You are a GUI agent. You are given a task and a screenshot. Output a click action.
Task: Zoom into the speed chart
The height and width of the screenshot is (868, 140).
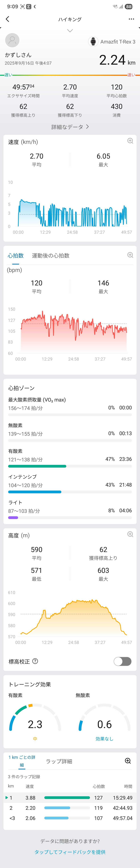pos(130,141)
